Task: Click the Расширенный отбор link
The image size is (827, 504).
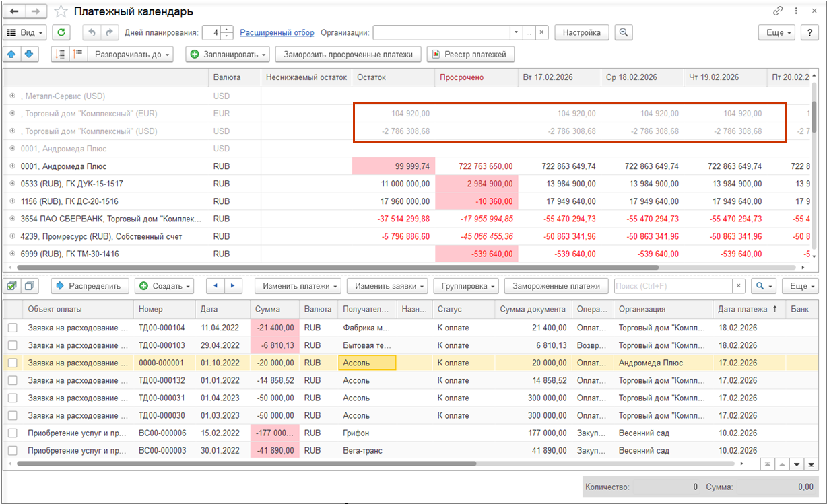Action: coord(277,32)
